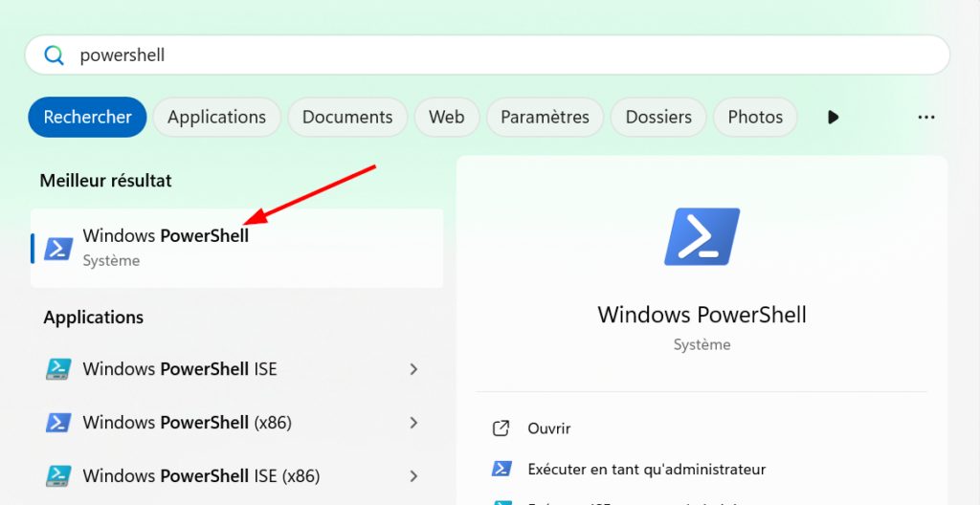Click the "Système" label in the details pane
This screenshot has width=980, height=505.
702,344
